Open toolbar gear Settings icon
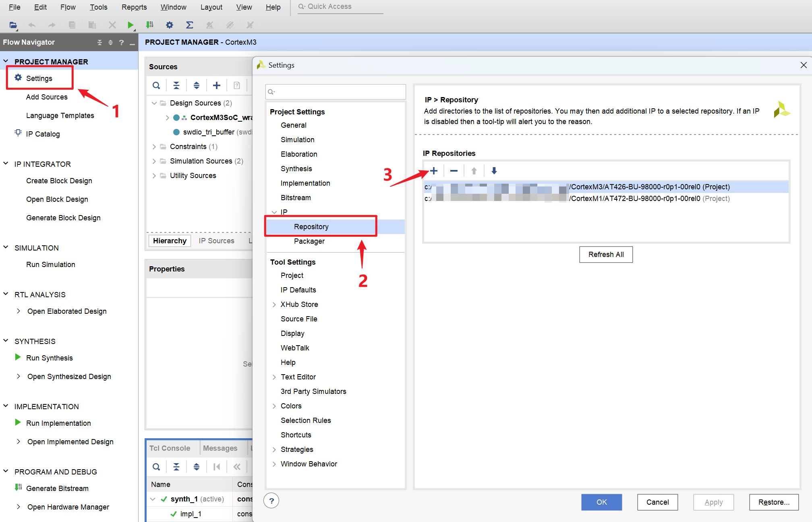 pos(170,25)
